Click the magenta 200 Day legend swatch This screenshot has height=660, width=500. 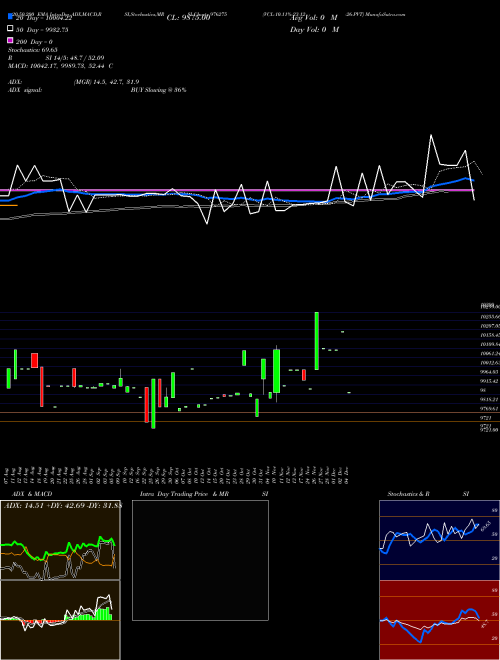tap(10, 41)
